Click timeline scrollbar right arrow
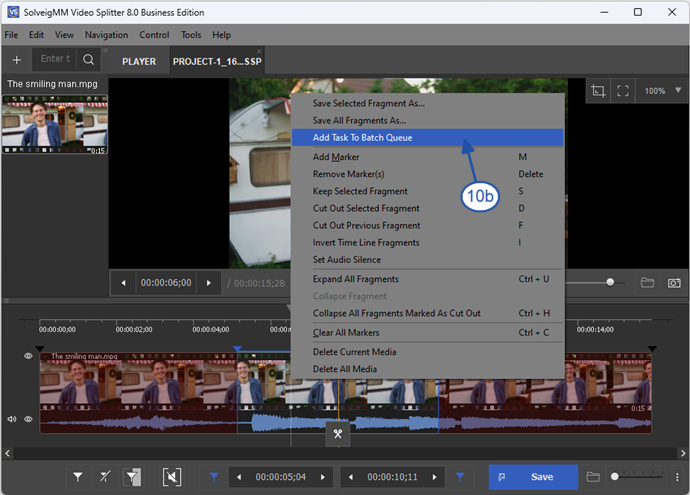This screenshot has height=495, width=690. (x=683, y=453)
